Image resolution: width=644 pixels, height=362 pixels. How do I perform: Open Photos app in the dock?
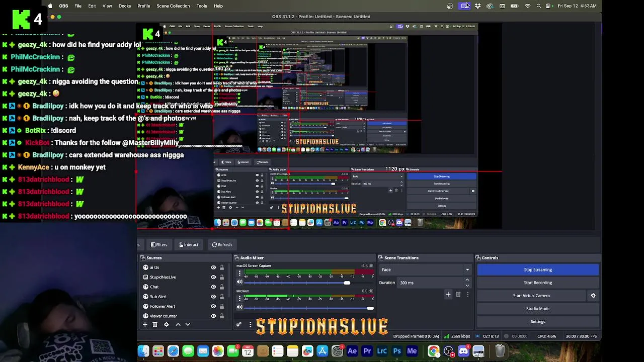point(218,351)
